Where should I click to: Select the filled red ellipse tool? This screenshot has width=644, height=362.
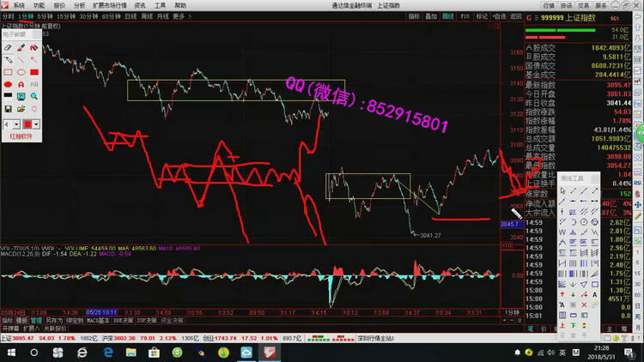tap(9, 85)
